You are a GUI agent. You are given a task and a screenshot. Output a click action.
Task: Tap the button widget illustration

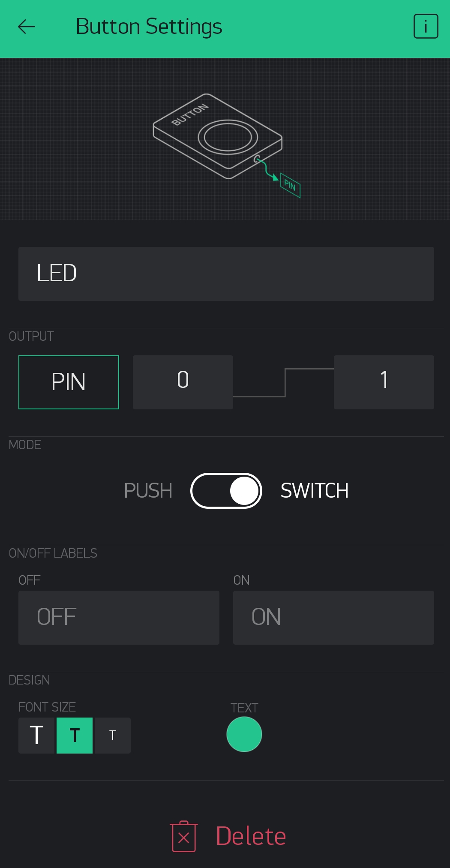coord(218,136)
